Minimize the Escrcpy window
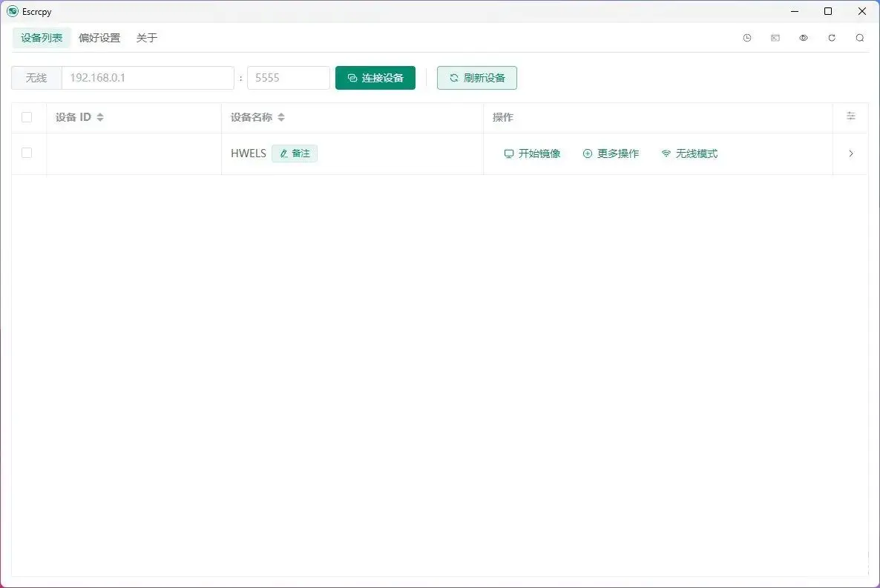The width and height of the screenshot is (880, 588). [x=795, y=11]
